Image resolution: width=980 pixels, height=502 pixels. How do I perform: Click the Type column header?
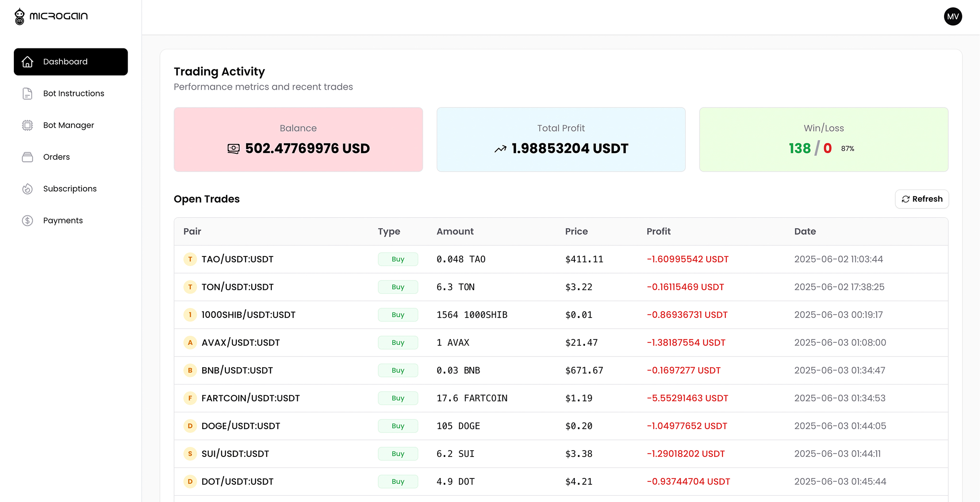click(389, 232)
